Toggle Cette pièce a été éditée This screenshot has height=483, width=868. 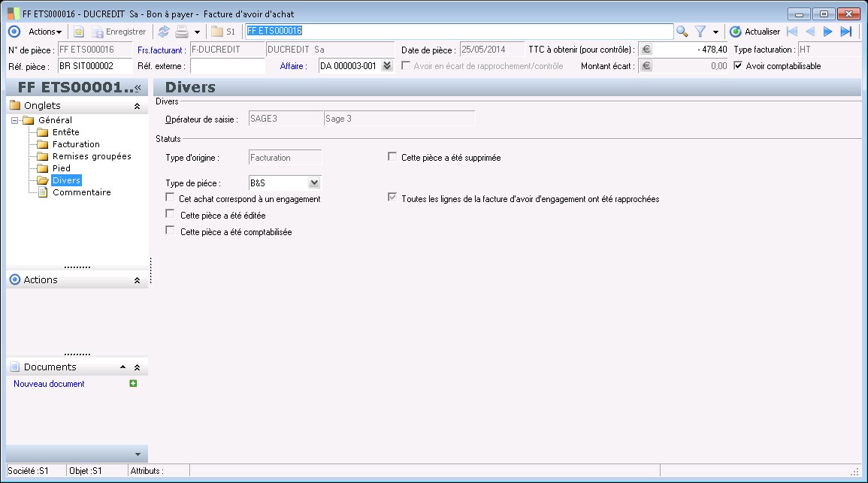click(x=170, y=214)
